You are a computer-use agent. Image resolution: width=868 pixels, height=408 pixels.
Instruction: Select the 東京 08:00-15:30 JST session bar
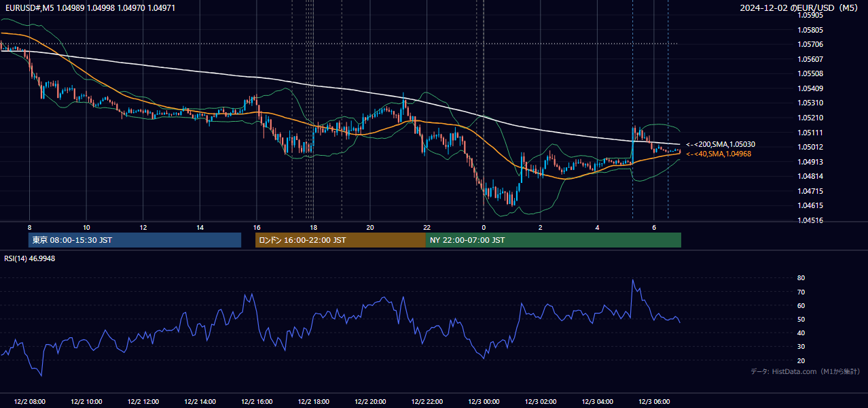(x=135, y=240)
